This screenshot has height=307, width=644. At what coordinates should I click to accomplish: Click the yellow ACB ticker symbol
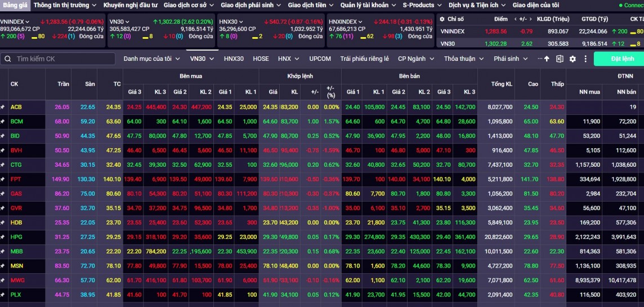[x=16, y=107]
